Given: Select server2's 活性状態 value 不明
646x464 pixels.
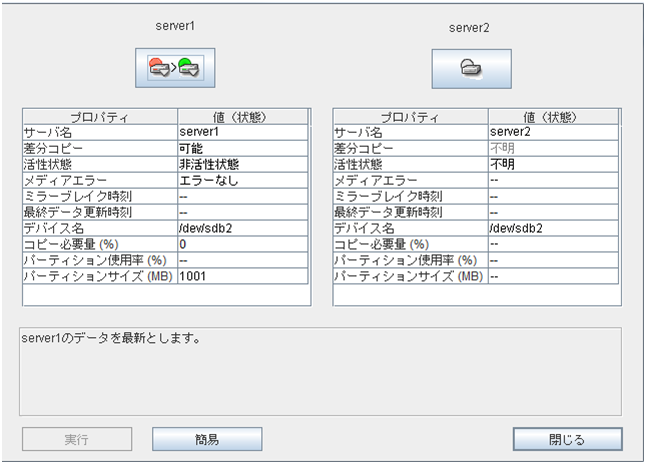Looking at the screenshot, I should tap(503, 163).
